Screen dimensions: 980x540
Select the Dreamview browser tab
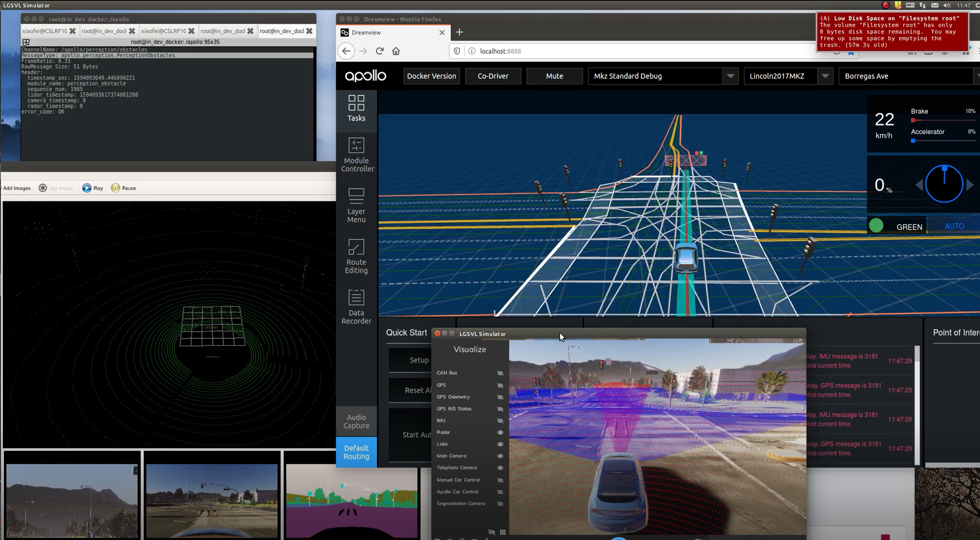tap(393, 32)
